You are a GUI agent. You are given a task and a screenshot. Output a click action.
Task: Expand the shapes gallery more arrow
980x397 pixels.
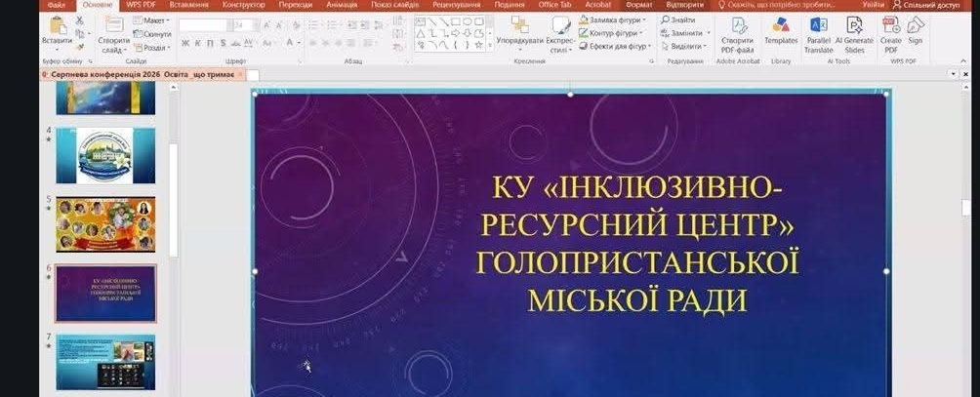tap(490, 46)
